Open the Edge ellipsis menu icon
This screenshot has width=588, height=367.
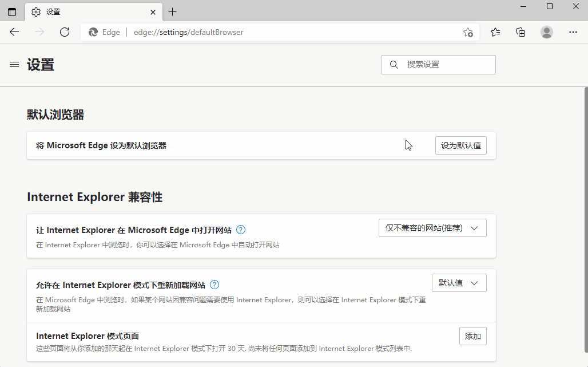tap(573, 32)
